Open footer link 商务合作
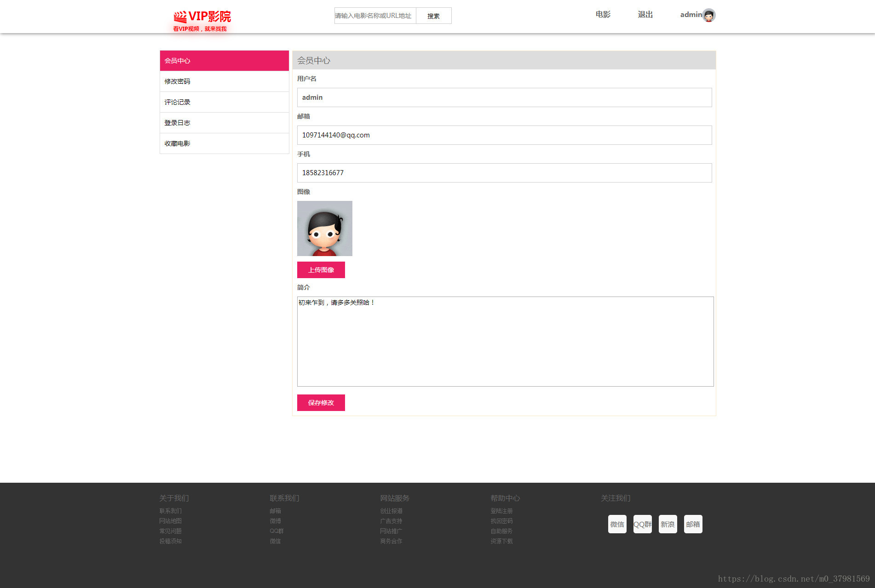Image resolution: width=875 pixels, height=588 pixels. pyautogui.click(x=391, y=541)
